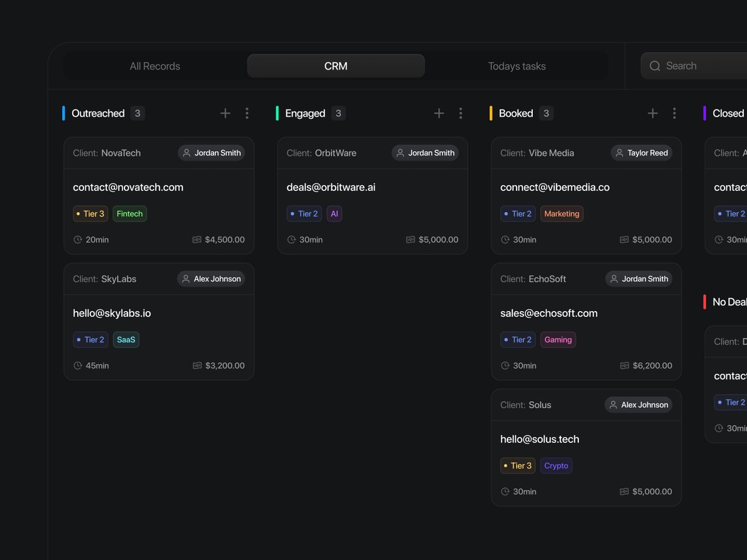This screenshot has height=560, width=747.
Task: Click Jordan Smith assignee on OrbitWare card
Action: pyautogui.click(x=425, y=153)
